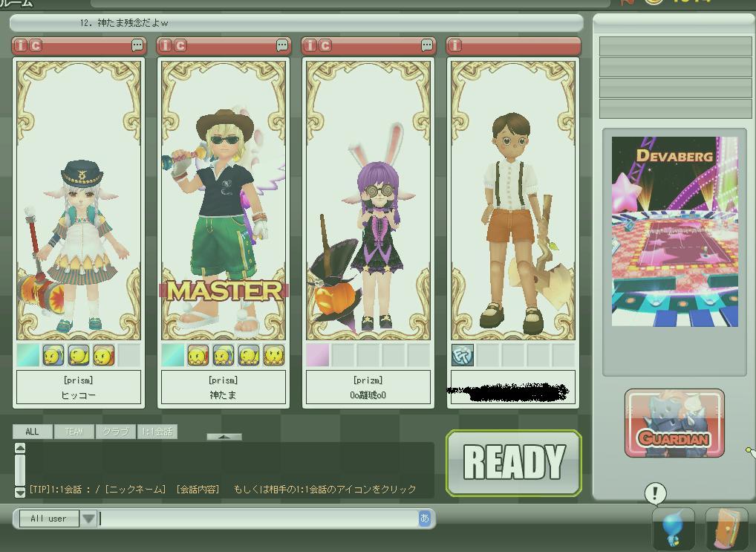
Task: Click the info icon on ヒッコー's panel
Action: (x=21, y=46)
